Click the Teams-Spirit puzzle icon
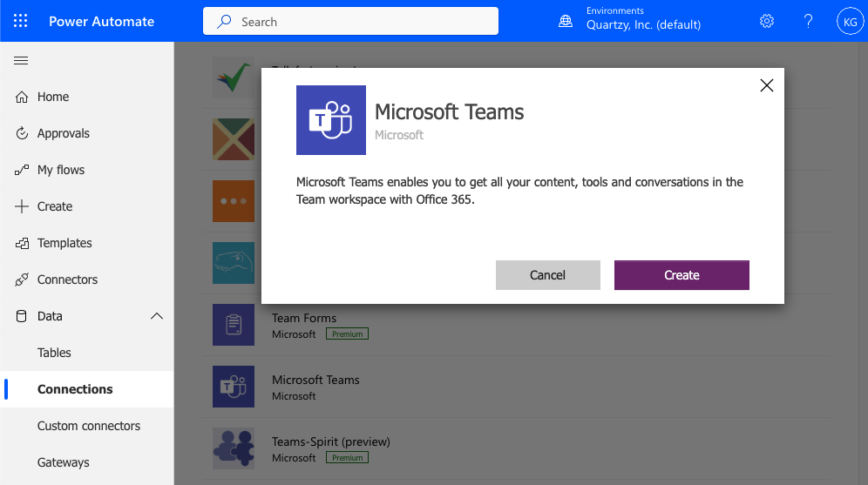868x485 pixels. click(234, 448)
